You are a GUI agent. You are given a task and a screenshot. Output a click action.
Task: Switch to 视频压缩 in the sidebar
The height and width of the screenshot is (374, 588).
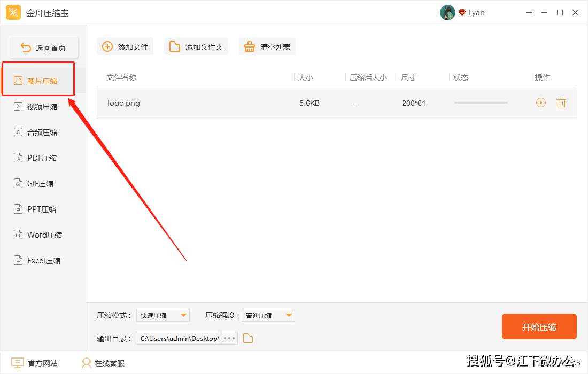click(x=42, y=107)
